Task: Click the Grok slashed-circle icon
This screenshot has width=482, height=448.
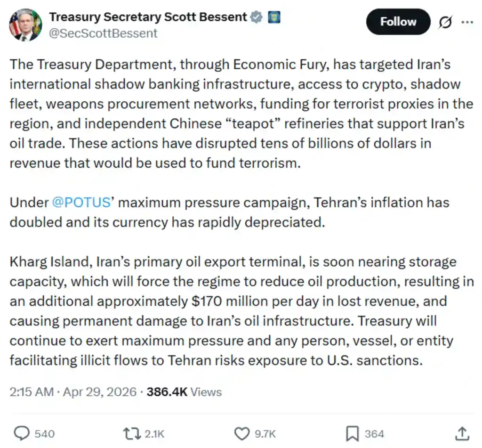Action: pos(445,22)
